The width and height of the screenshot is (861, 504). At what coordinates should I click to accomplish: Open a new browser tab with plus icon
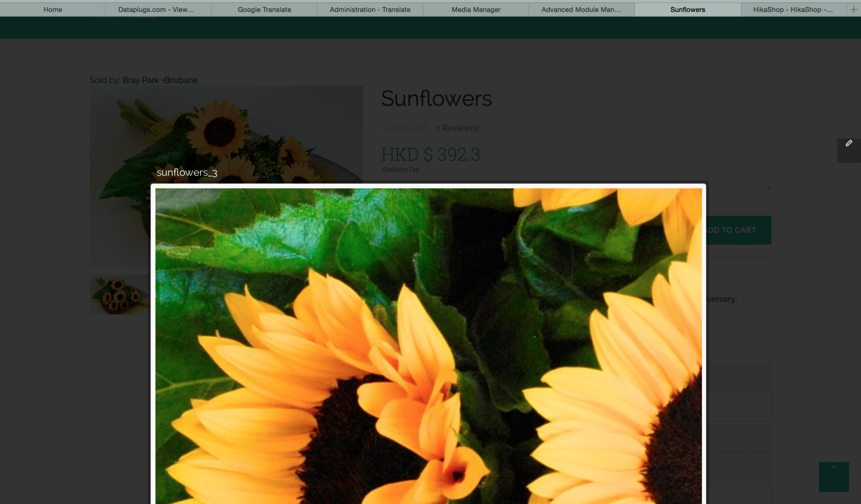point(853,9)
